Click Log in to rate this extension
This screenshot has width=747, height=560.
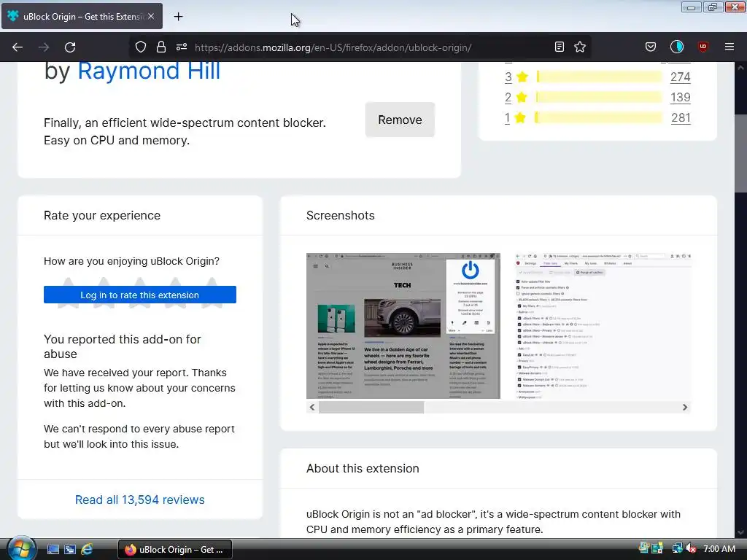[140, 295]
